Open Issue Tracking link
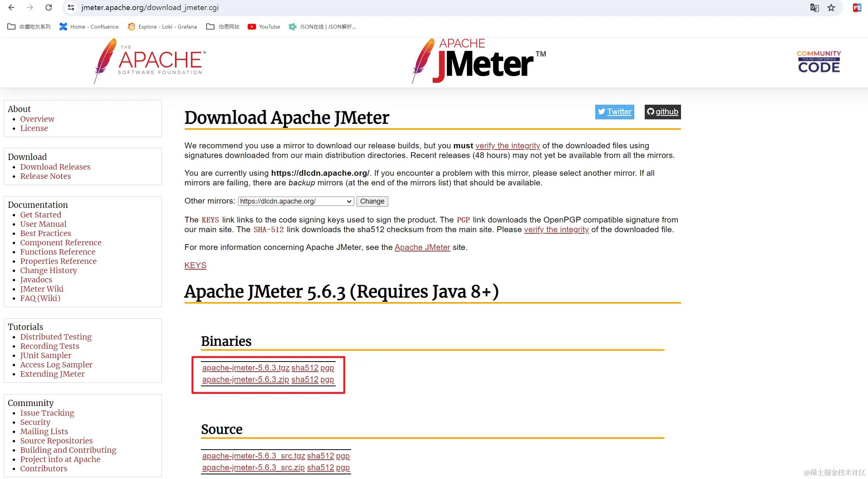868x479 pixels. [47, 413]
